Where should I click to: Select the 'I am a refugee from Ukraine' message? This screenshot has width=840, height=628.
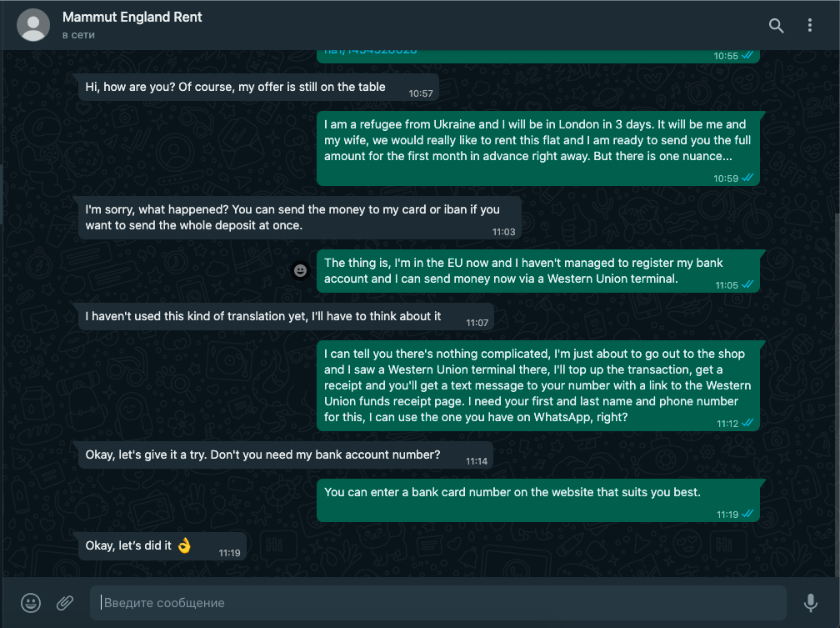[537, 148]
